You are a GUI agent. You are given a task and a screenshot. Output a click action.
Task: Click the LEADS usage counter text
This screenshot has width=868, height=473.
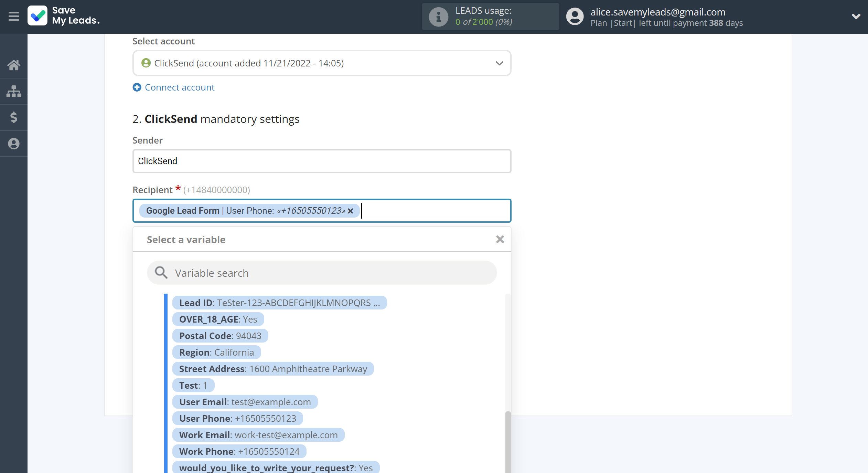484,22
